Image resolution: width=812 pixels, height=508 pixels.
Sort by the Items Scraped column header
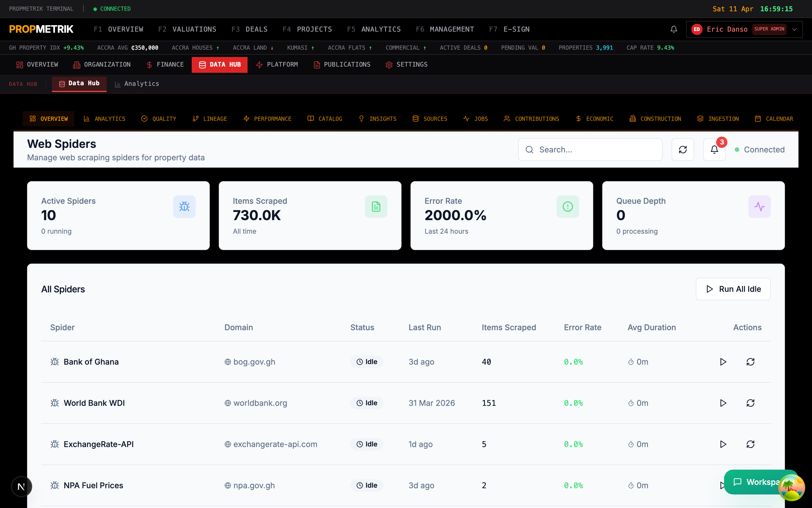pos(509,327)
